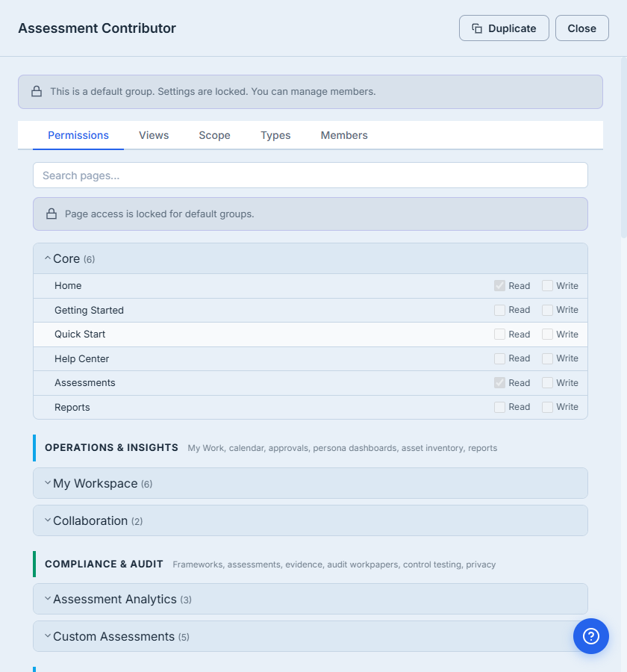Open the Members tab
627x672 pixels.
(x=344, y=135)
